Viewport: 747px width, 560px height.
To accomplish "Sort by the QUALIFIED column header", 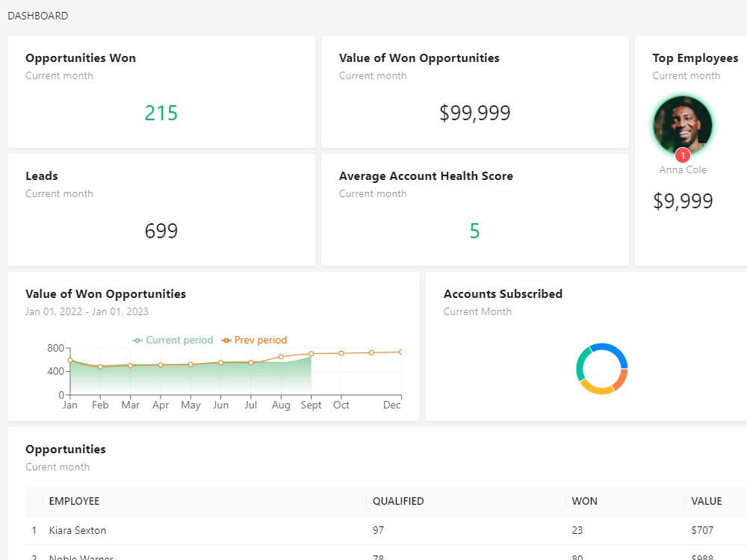I will pyautogui.click(x=398, y=501).
